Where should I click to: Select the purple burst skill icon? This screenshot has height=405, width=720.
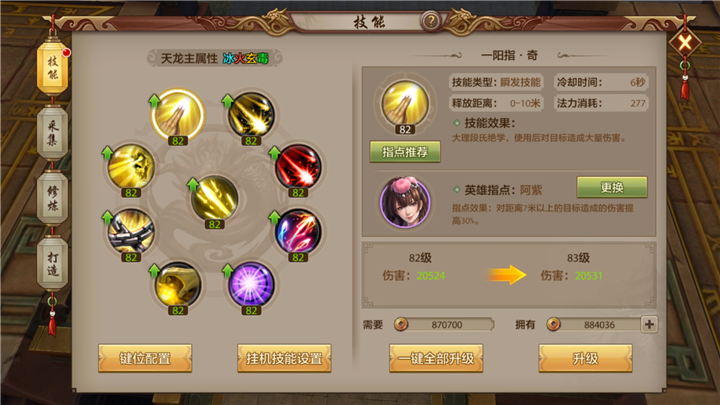[251, 284]
